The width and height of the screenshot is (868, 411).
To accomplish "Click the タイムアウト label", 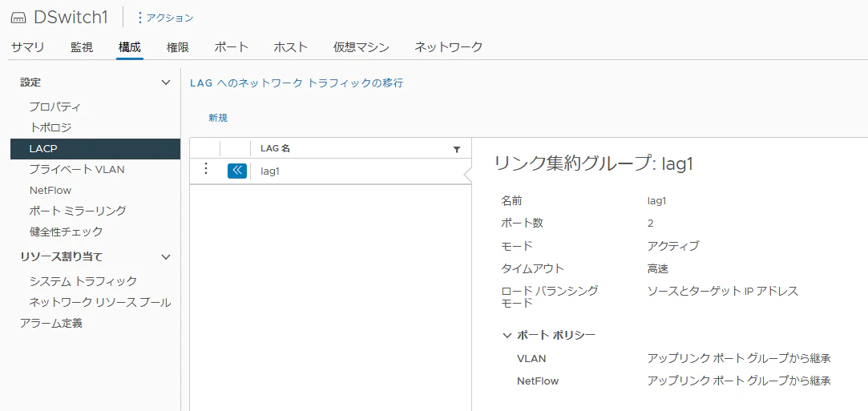I will click(532, 269).
